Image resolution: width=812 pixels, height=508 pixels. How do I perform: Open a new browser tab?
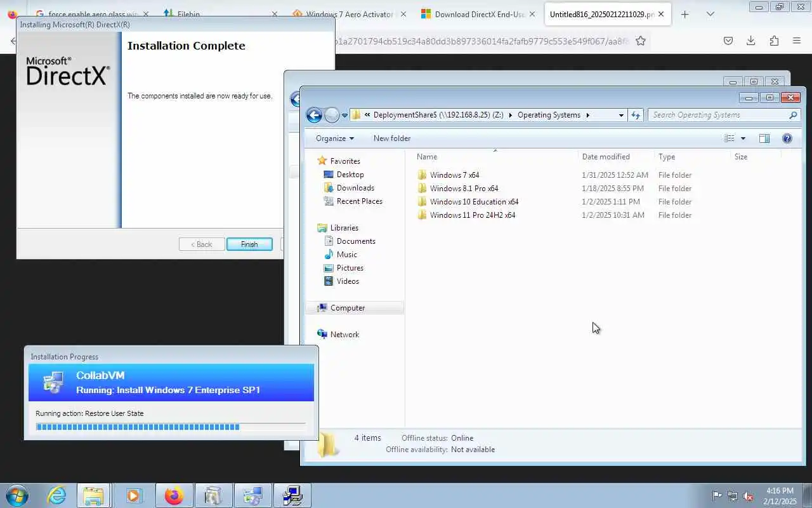[x=684, y=14]
